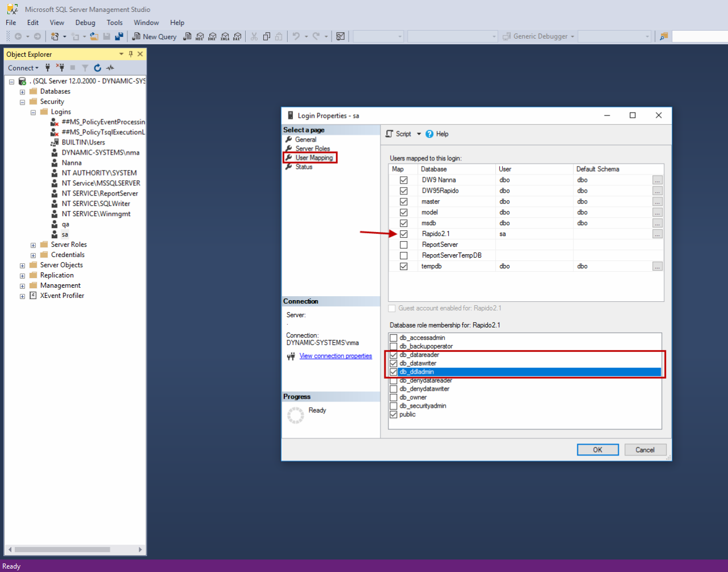
Task: Click the New Query toolbar button
Action: 154,36
